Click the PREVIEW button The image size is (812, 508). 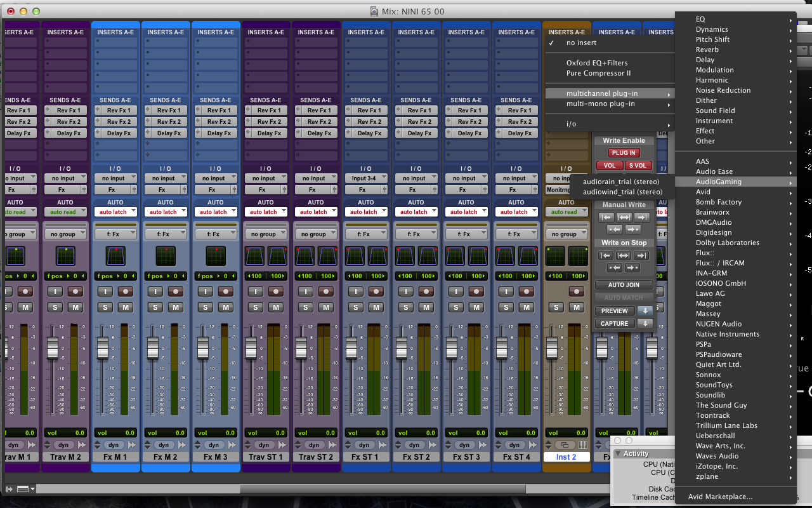(615, 311)
